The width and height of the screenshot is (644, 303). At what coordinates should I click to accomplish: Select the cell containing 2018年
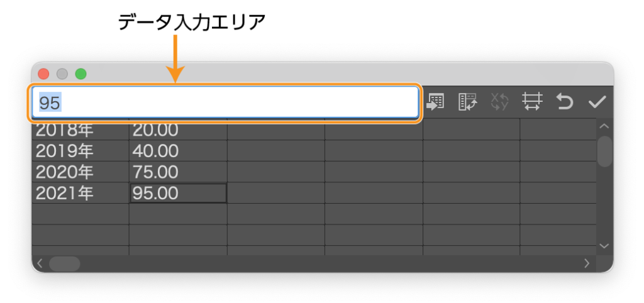coord(80,130)
